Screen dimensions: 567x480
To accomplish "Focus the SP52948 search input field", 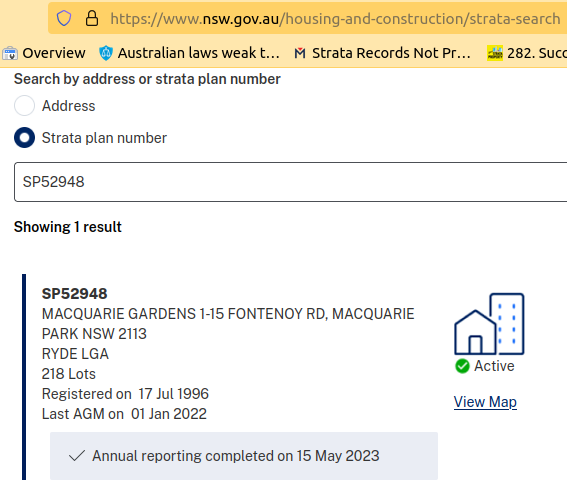I will coord(290,182).
